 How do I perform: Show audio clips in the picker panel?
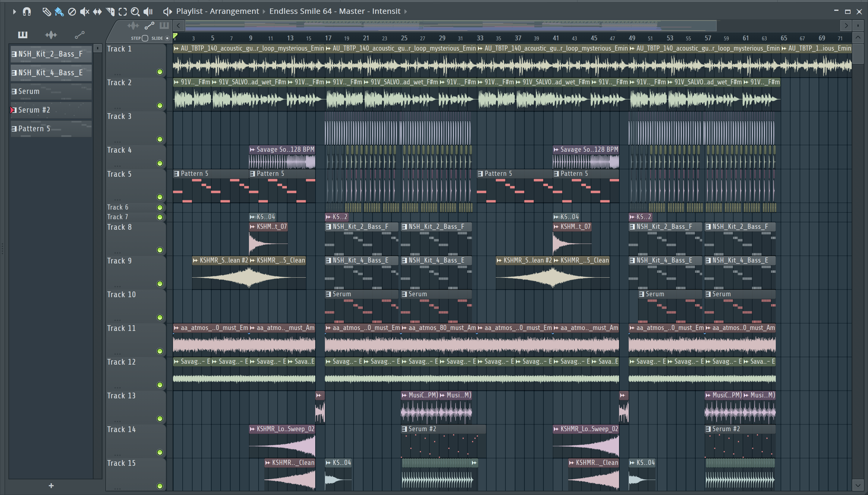(51, 35)
